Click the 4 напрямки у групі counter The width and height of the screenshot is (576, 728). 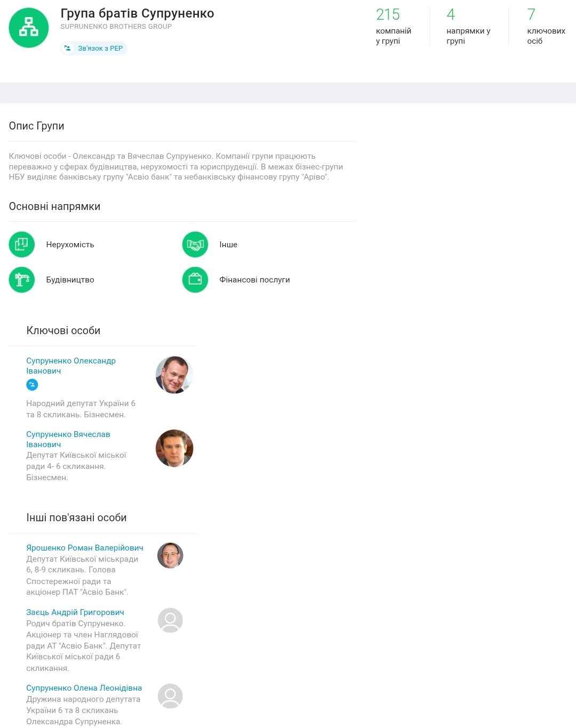468,26
